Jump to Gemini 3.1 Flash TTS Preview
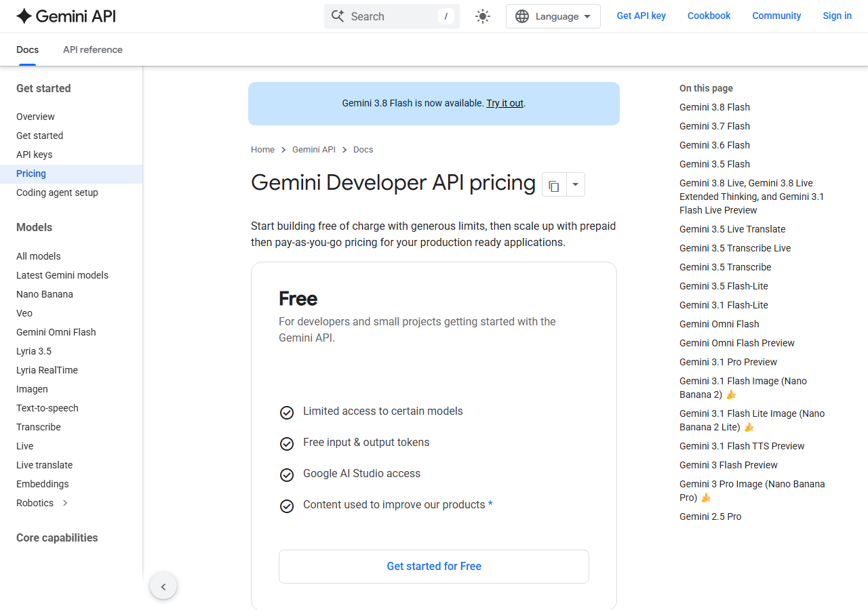Screen dimensions: 868x610 742,446
